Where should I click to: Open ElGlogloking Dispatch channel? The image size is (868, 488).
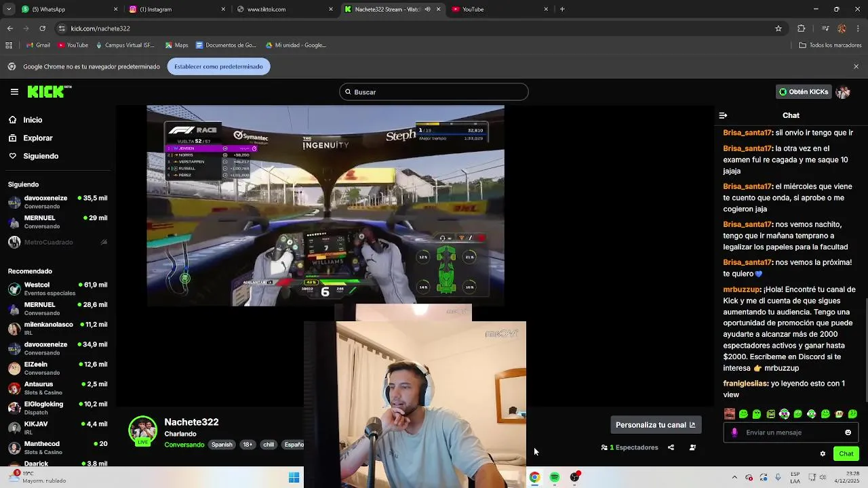tap(58, 408)
